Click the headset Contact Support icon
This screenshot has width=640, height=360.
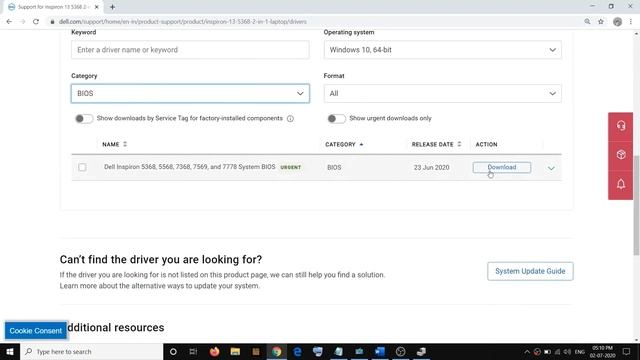click(621, 126)
